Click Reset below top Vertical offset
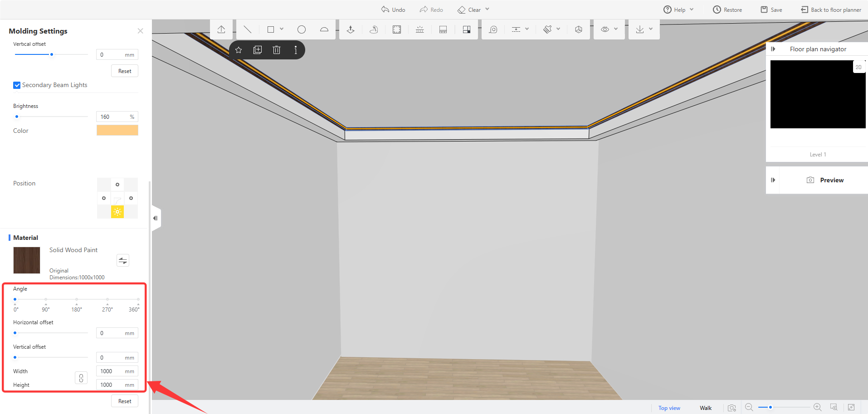Viewport: 868px width, 414px height. click(125, 71)
